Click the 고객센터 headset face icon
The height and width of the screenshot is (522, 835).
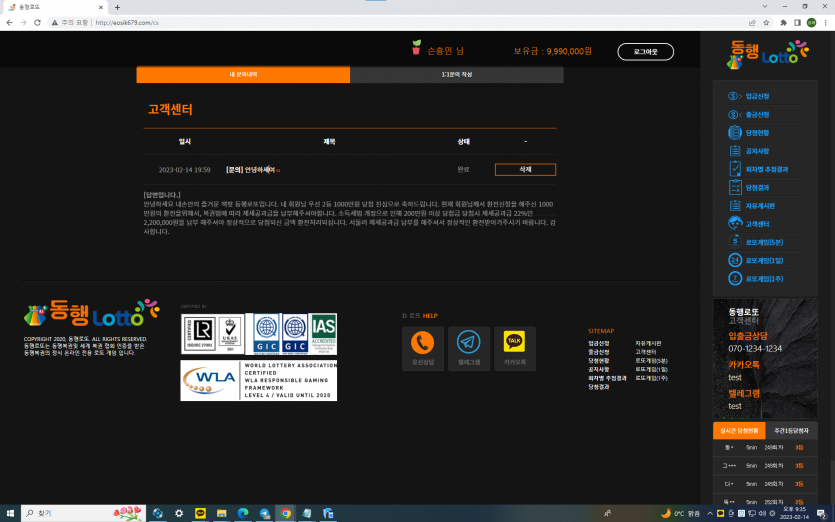(735, 223)
